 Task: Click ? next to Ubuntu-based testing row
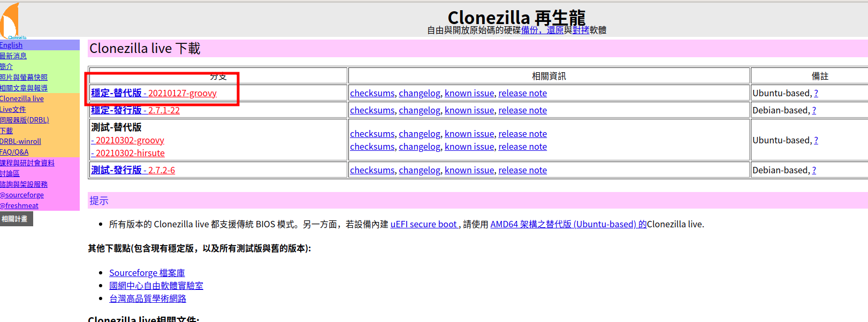[816, 140]
